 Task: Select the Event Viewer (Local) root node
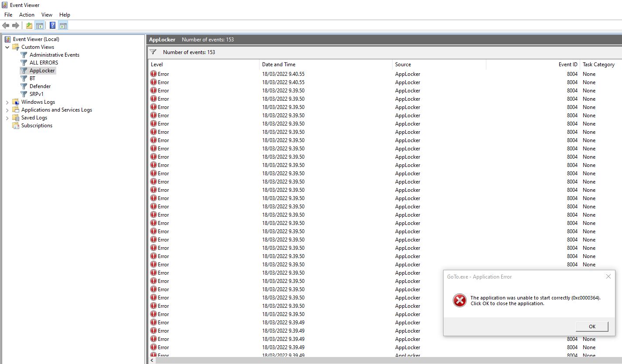click(x=36, y=39)
